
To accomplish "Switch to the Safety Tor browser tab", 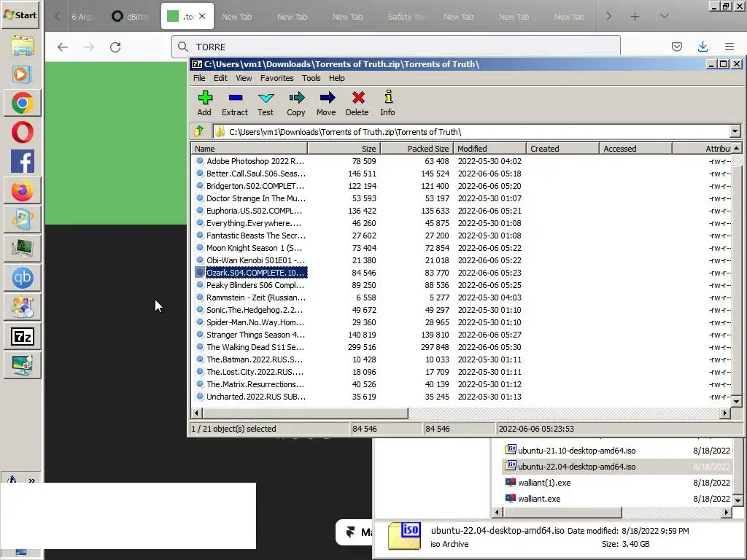I will [406, 16].
